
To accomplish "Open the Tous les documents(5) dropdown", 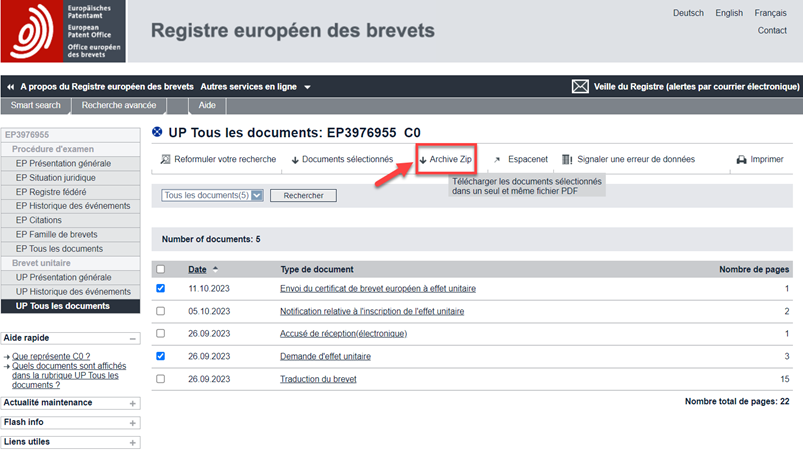I will [212, 196].
